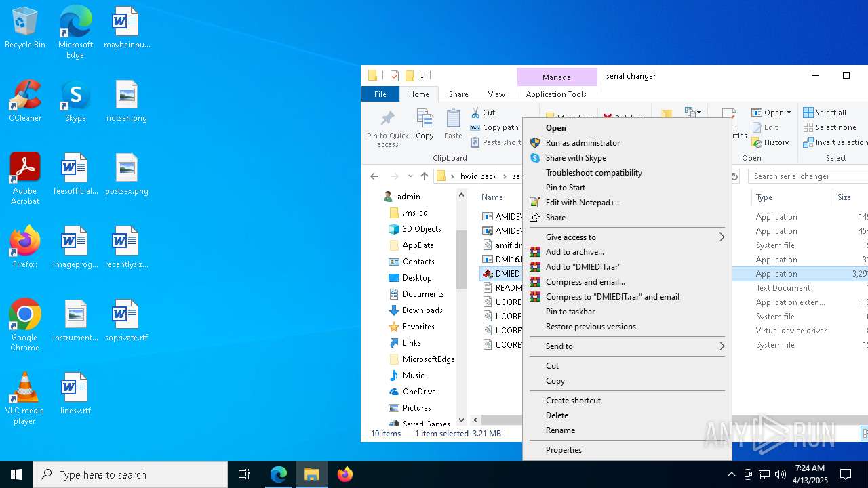
Task: Switch to the Share ribbon tab
Action: click(x=458, y=94)
